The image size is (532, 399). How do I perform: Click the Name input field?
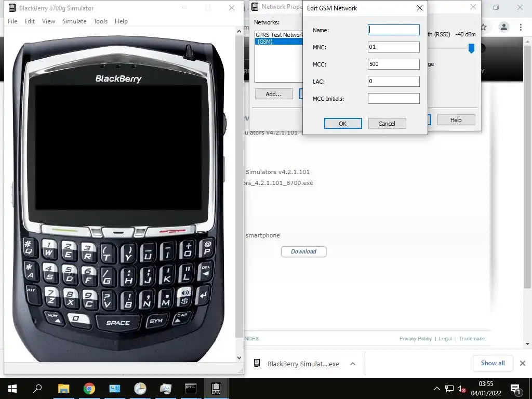394,30
